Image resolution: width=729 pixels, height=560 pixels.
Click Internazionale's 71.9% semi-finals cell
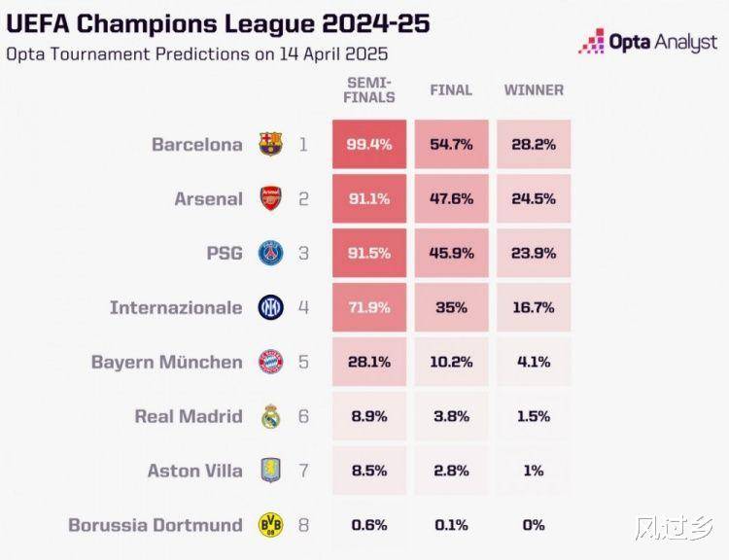[x=368, y=308]
